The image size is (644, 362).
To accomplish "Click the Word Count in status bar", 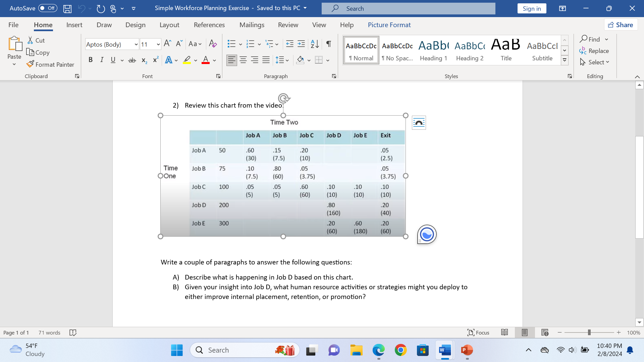I will click(50, 333).
